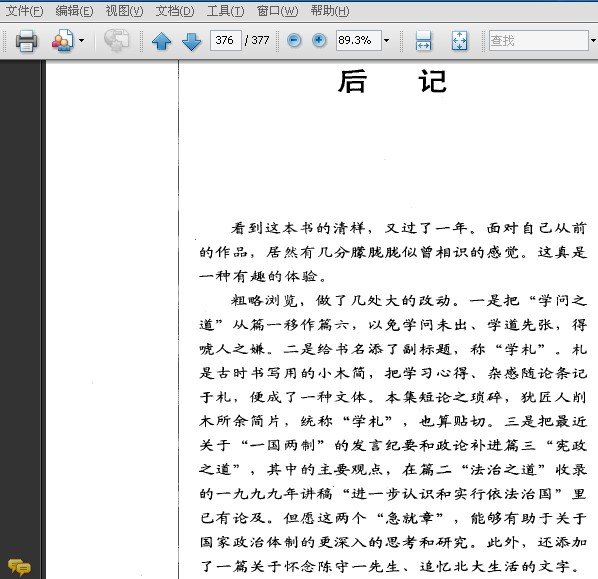Select the fit width icon
Screen dimensions: 598x579
(423, 40)
